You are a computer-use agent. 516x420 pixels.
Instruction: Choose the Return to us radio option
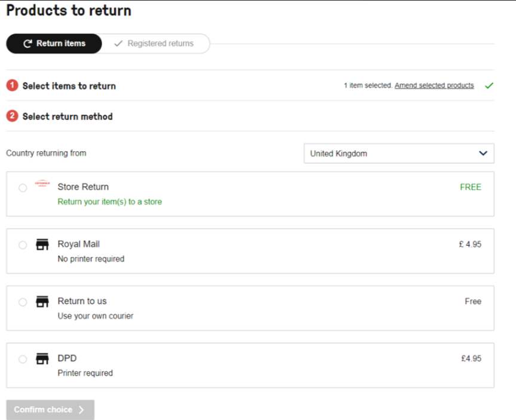[x=23, y=302]
